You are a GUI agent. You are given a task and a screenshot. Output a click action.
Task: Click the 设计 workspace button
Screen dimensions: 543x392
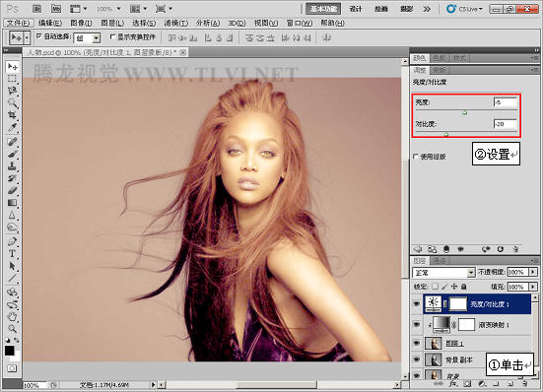tap(356, 9)
